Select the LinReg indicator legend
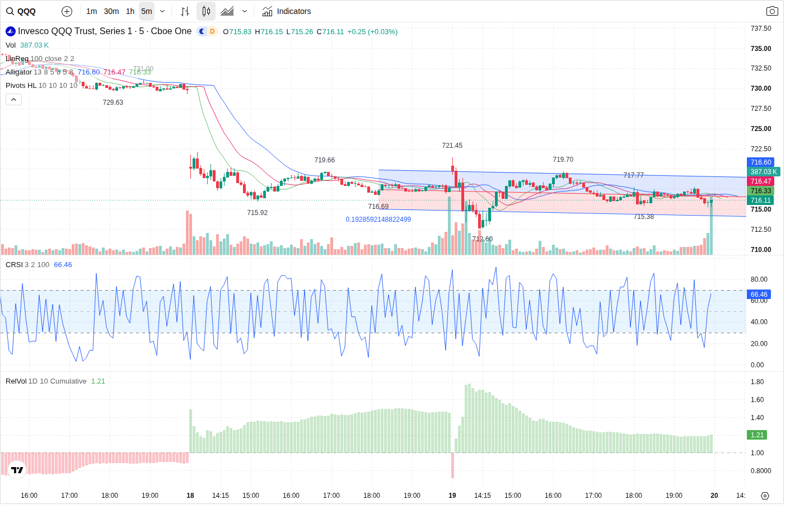 pos(17,59)
